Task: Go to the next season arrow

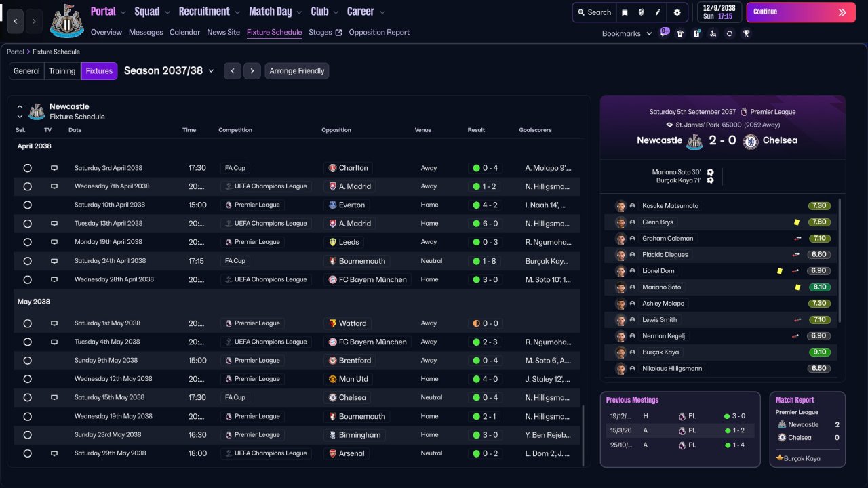Action: click(252, 71)
